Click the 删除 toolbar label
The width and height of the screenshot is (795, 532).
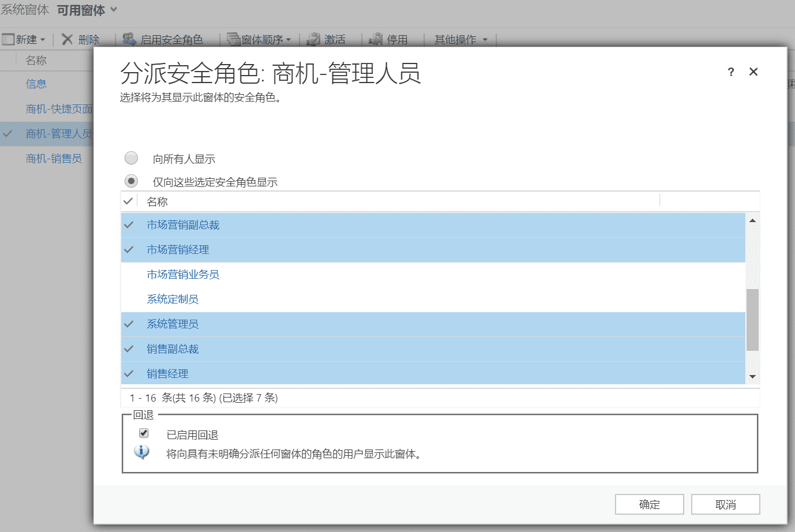point(89,40)
